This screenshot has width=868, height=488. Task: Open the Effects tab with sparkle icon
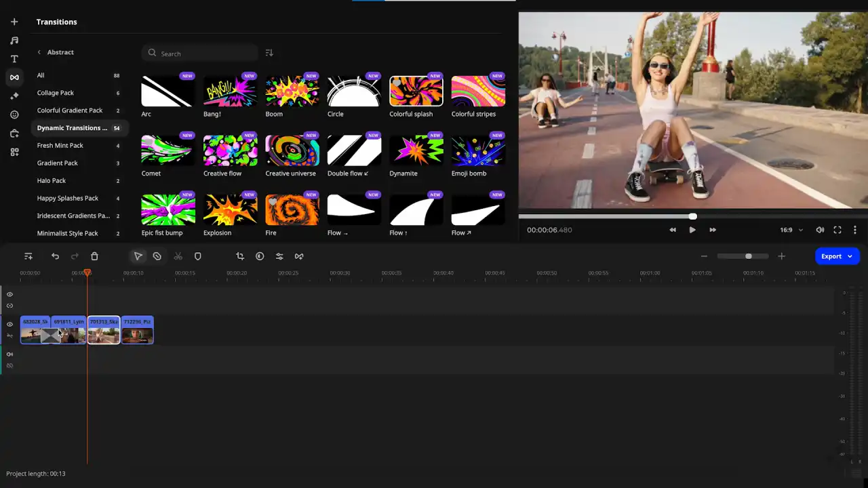(14, 96)
